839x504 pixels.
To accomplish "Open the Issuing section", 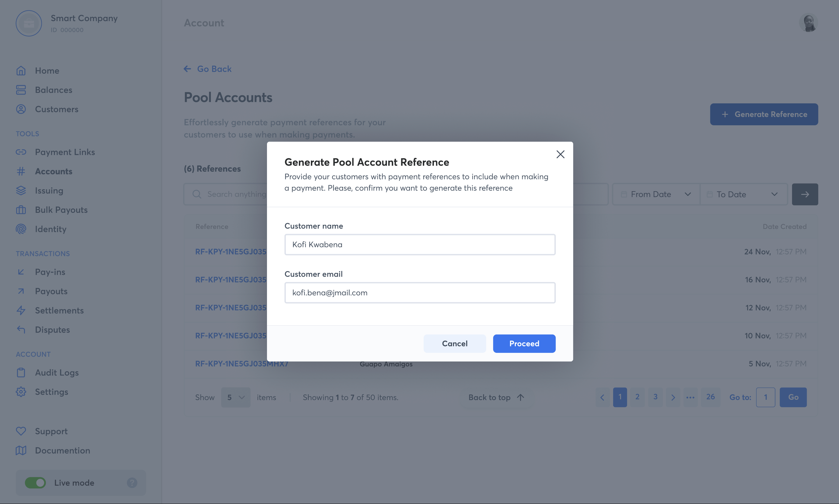I will click(x=49, y=191).
